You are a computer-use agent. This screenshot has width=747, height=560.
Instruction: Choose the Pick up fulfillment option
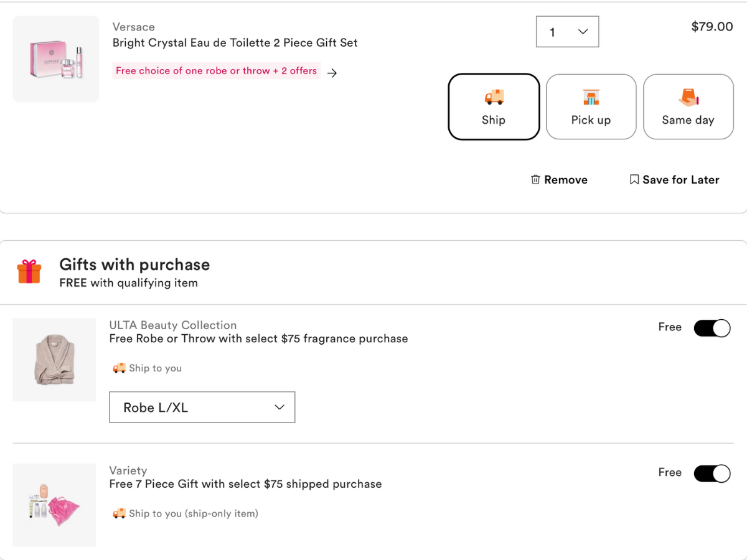(591, 107)
